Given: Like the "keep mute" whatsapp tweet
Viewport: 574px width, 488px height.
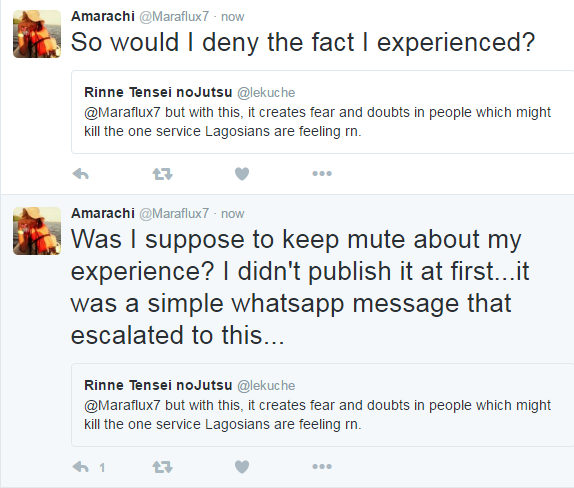Looking at the screenshot, I should [242, 467].
